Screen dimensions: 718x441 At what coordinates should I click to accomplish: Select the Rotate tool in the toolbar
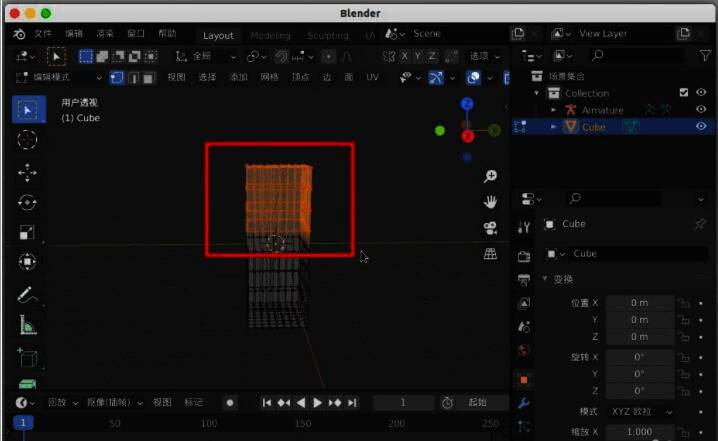(27, 202)
